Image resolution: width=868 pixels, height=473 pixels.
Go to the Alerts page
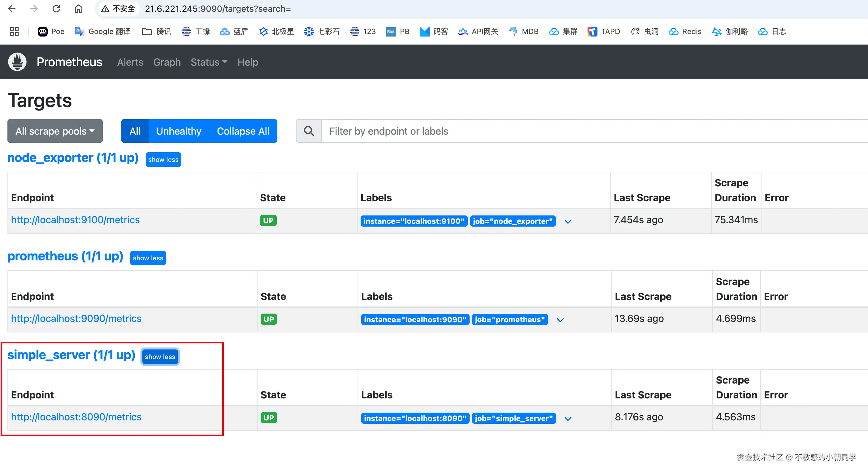click(x=130, y=62)
